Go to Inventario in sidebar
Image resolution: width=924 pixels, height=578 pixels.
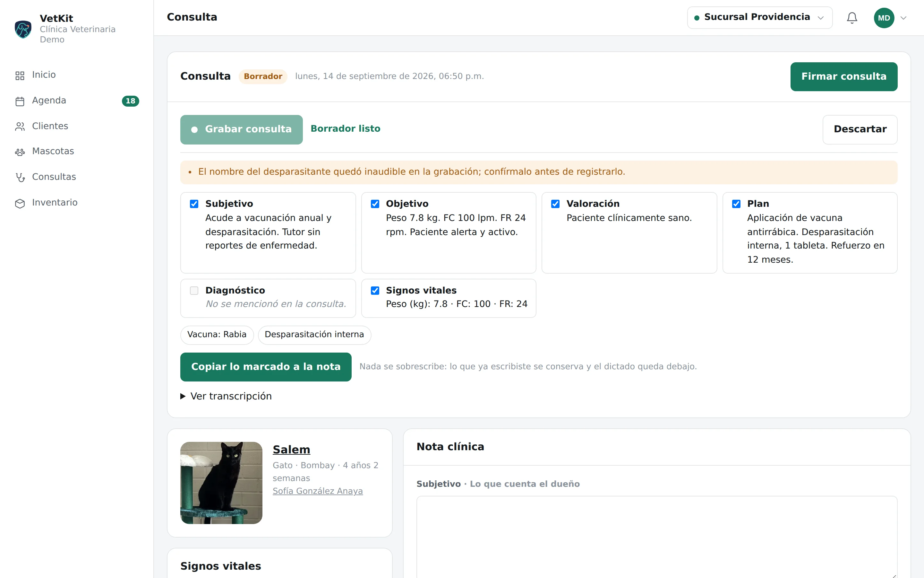[77, 203]
